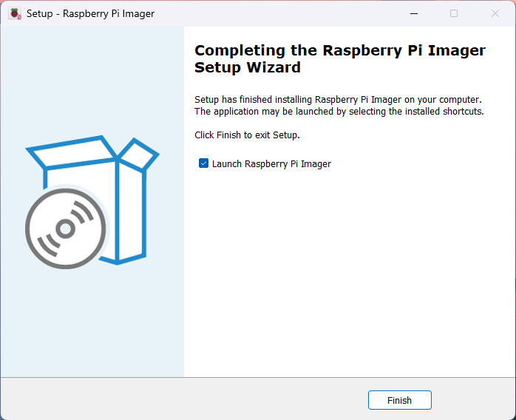Click the installer box and disc graphic

point(92,201)
